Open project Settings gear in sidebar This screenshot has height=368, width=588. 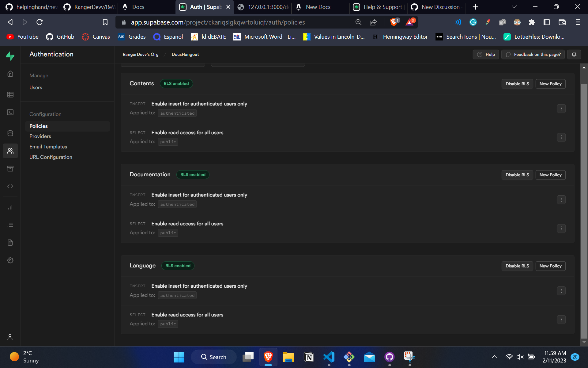[10, 260]
